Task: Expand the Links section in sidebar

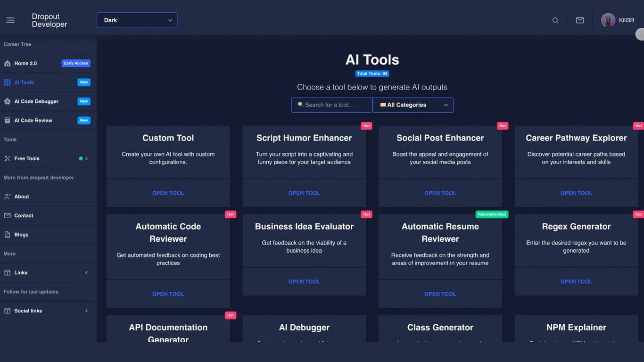Action: [x=86, y=272]
